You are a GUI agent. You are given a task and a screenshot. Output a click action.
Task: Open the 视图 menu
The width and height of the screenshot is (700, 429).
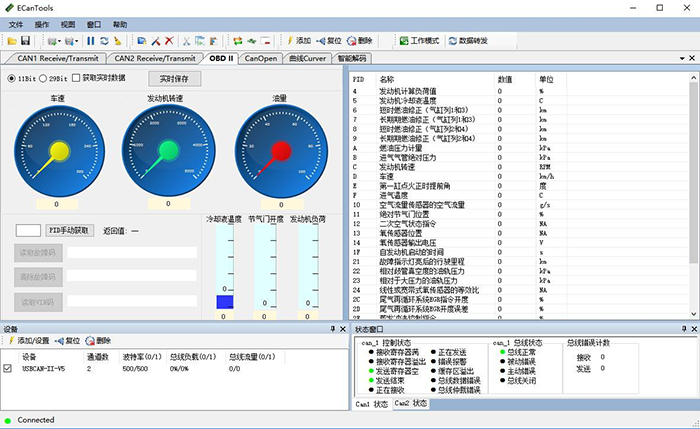point(67,23)
